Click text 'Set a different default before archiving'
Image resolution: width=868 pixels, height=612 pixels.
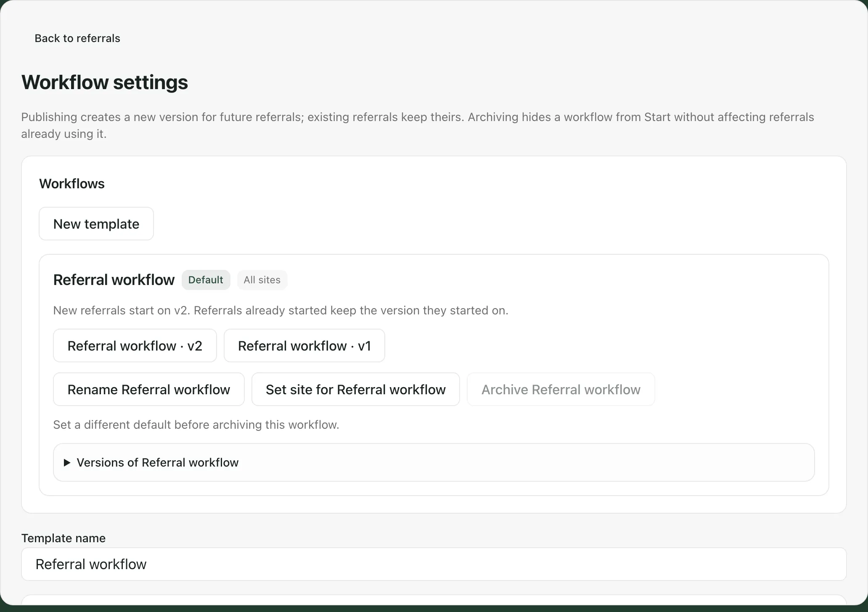pos(196,425)
